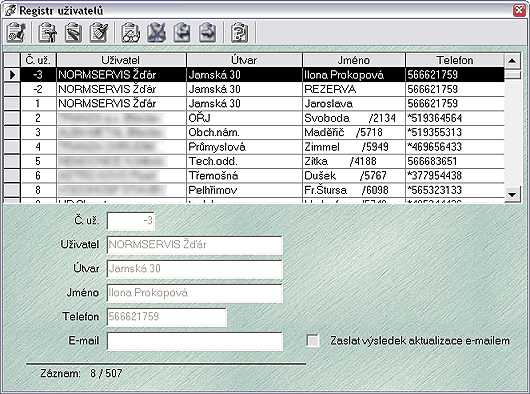The width and height of the screenshot is (530, 394).
Task: Click the Obch.nám. department cell
Action: tap(244, 132)
